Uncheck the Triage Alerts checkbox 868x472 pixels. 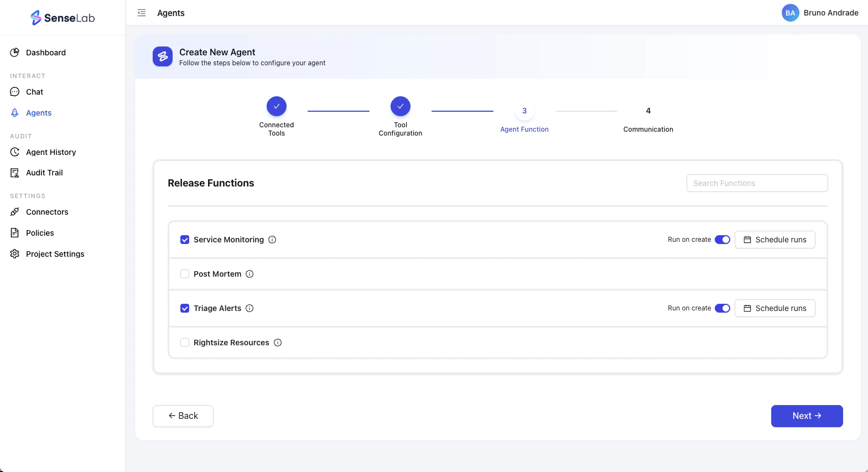[x=185, y=308]
